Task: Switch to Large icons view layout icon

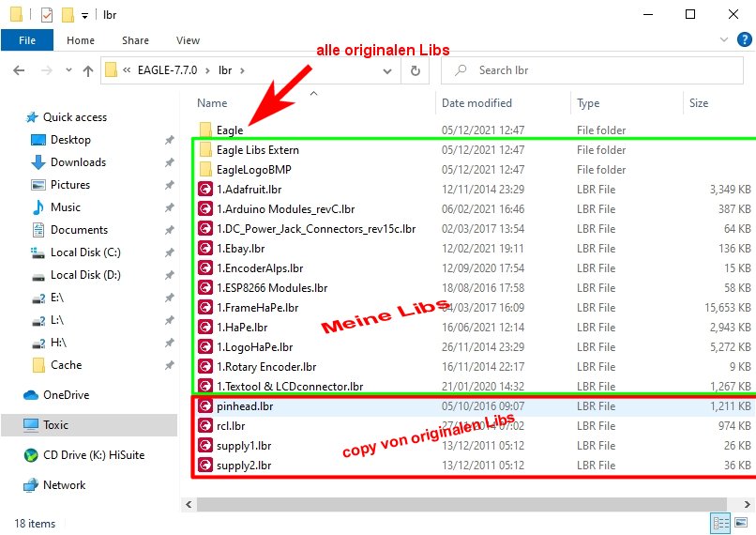Action: [741, 523]
